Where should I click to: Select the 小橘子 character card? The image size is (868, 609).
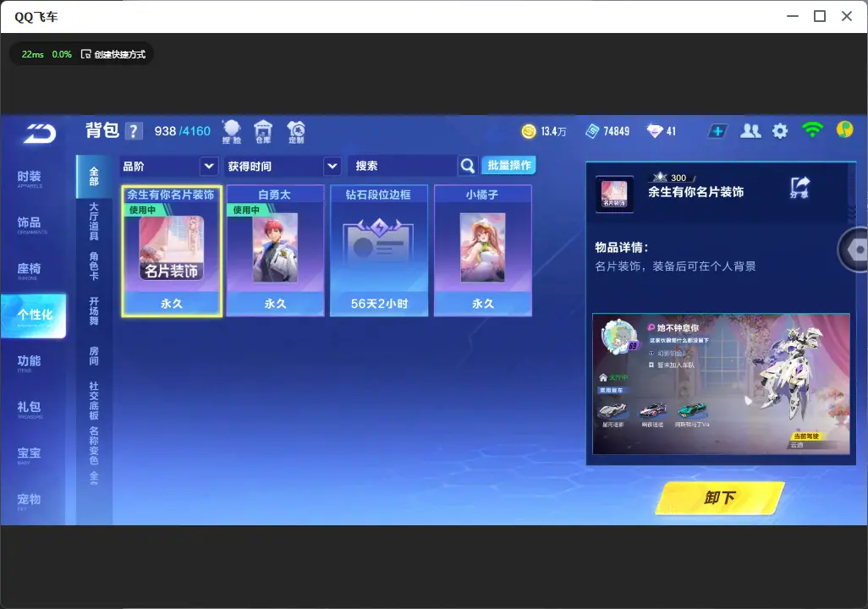[483, 251]
